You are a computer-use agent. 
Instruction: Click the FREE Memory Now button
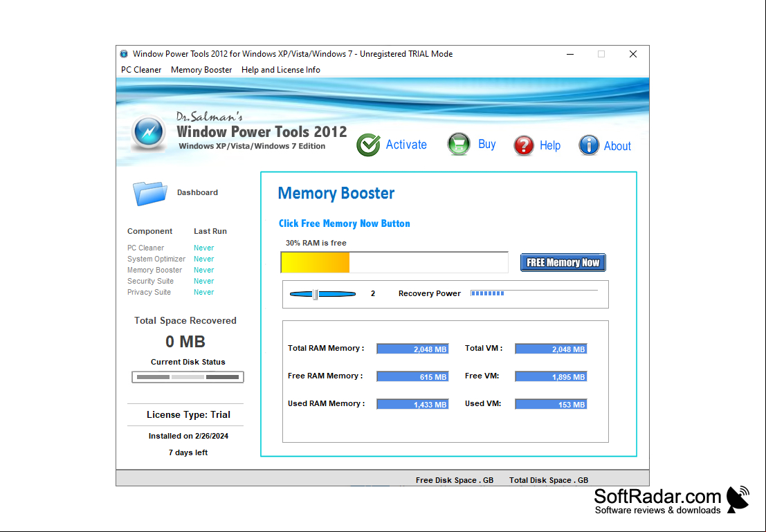(x=563, y=262)
